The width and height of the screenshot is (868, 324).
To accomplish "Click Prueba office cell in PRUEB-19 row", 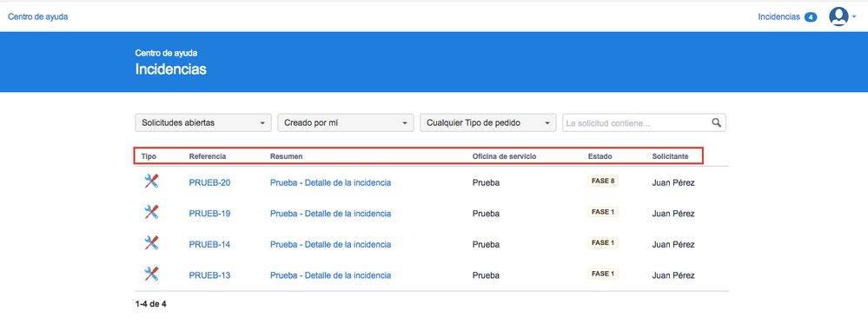I will [486, 214].
